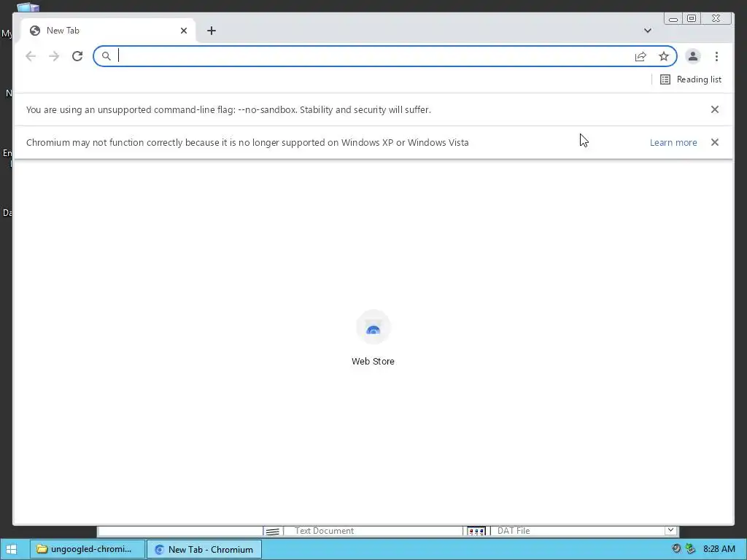Image resolution: width=747 pixels, height=560 pixels.
Task: Select New Tab - Chromium taskbar button
Action: click(204, 549)
